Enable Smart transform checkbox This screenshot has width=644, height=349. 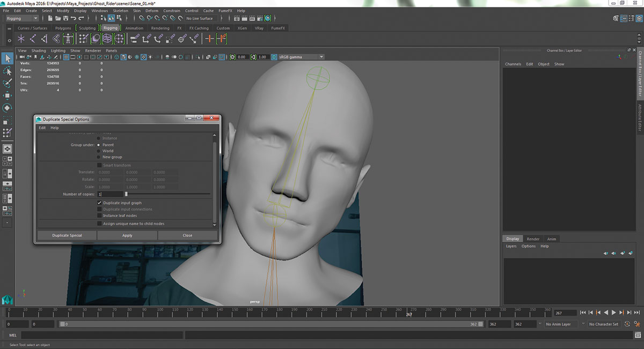(99, 165)
